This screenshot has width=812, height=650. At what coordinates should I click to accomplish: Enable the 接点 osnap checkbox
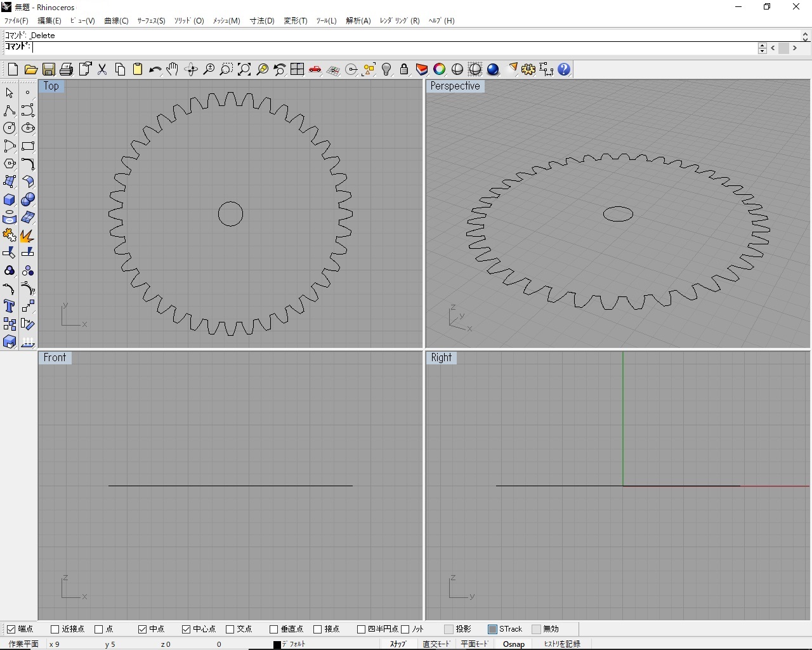pos(317,629)
